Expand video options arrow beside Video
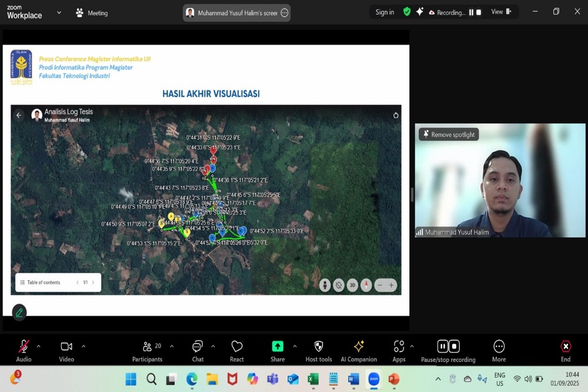588x392 pixels. point(83,346)
